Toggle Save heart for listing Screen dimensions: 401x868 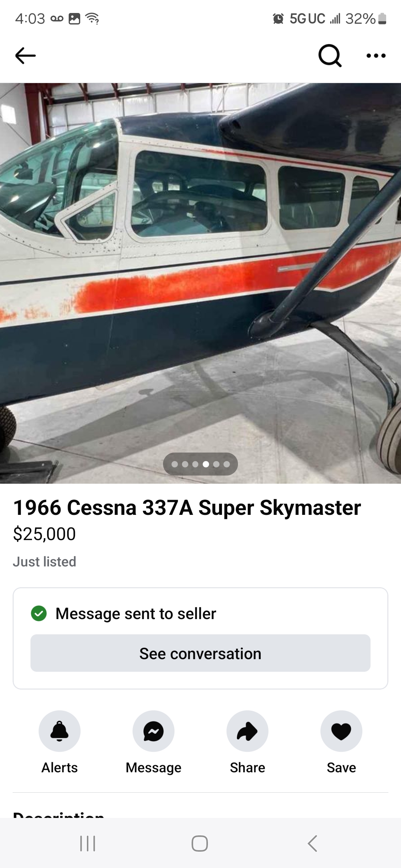341,731
